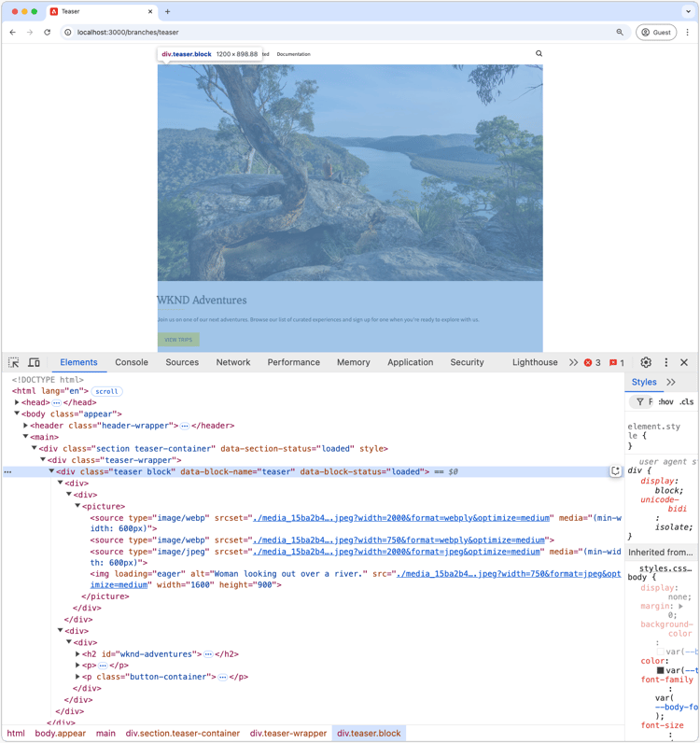Click the background-color swatch in body styles

(660, 652)
